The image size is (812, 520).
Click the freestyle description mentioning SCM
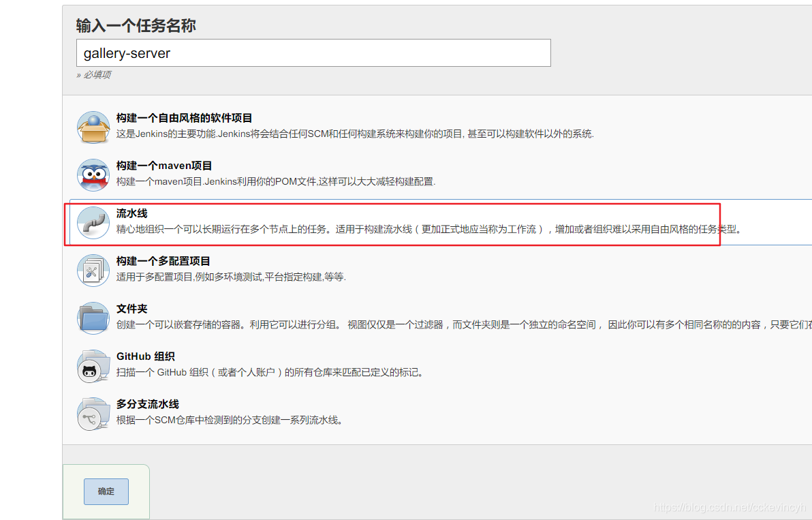coord(355,134)
